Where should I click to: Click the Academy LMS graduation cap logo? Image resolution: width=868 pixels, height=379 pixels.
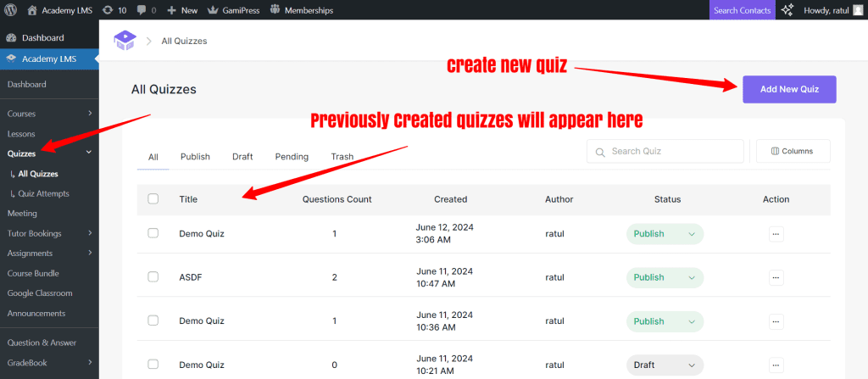[x=125, y=41]
